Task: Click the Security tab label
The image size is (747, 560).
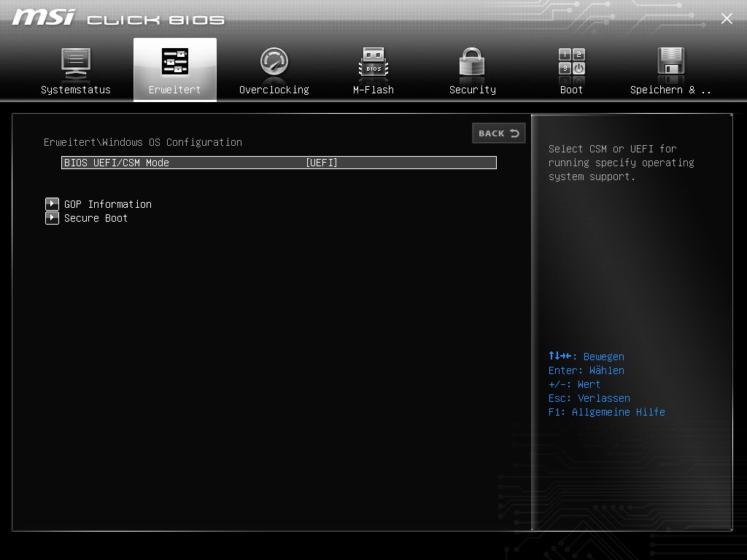Action: pos(473,90)
